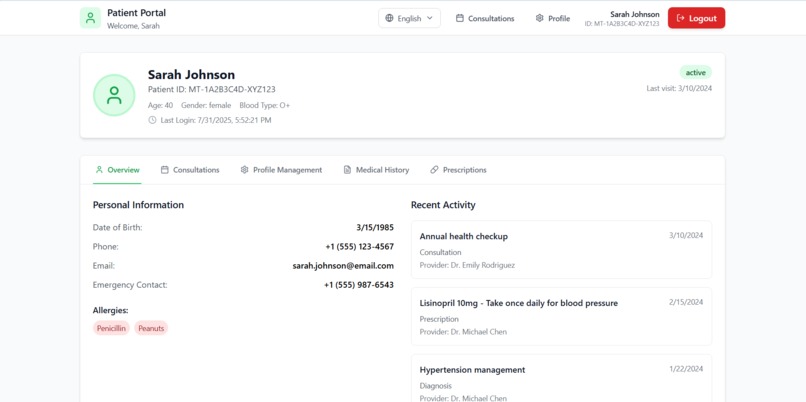
Task: Open Profile from the top navigation
Action: (553, 18)
